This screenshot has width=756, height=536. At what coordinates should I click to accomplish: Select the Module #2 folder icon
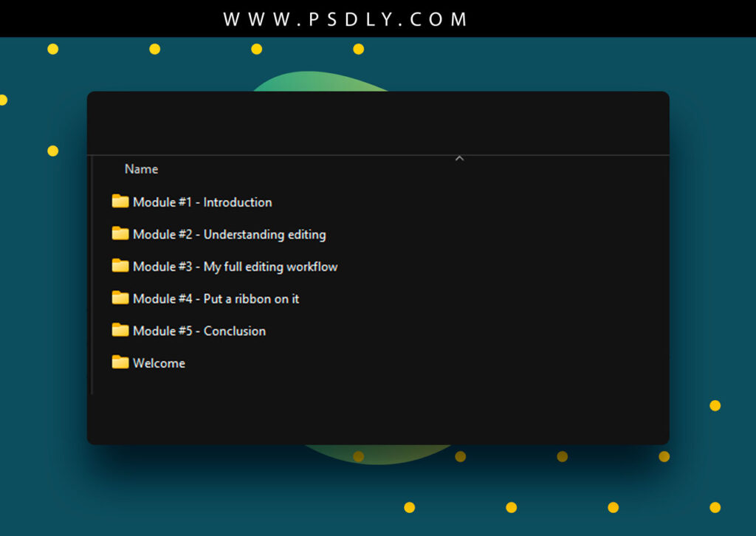pyautogui.click(x=120, y=234)
